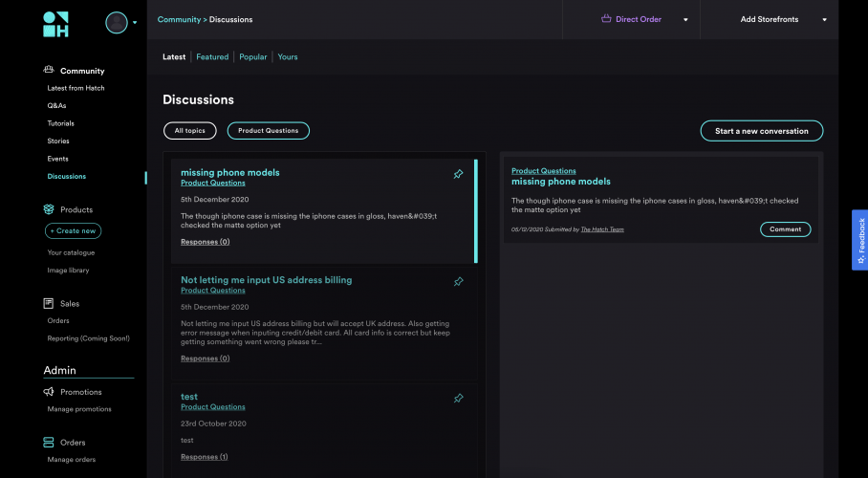Open Stories in the sidebar
This screenshot has width=868, height=478.
point(58,141)
